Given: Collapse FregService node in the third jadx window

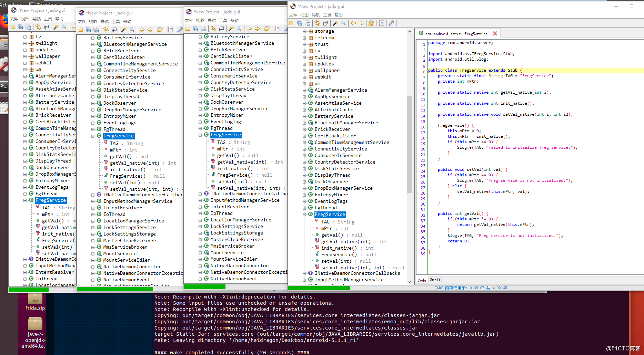Looking at the screenshot, I should point(200,135).
